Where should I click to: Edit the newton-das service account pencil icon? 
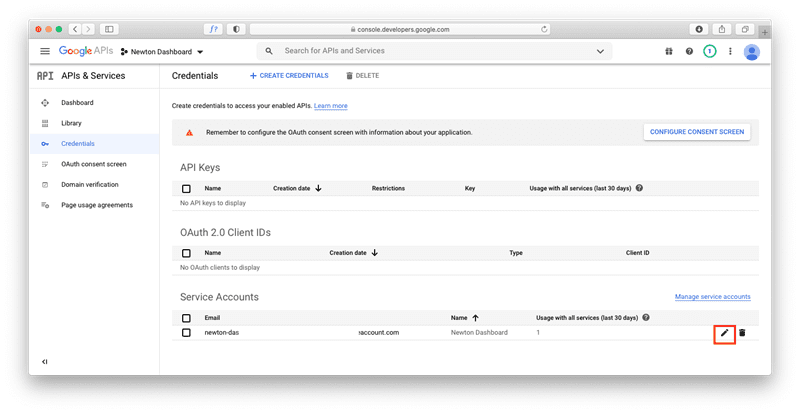click(724, 333)
